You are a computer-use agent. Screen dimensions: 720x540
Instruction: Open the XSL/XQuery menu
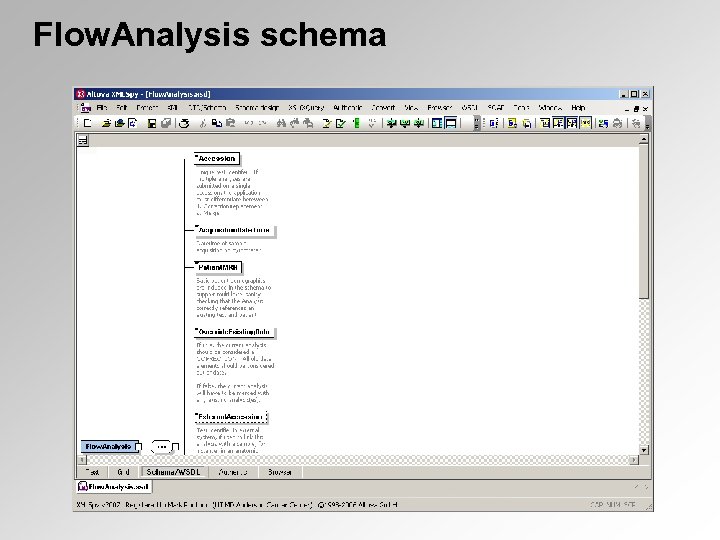[306, 108]
